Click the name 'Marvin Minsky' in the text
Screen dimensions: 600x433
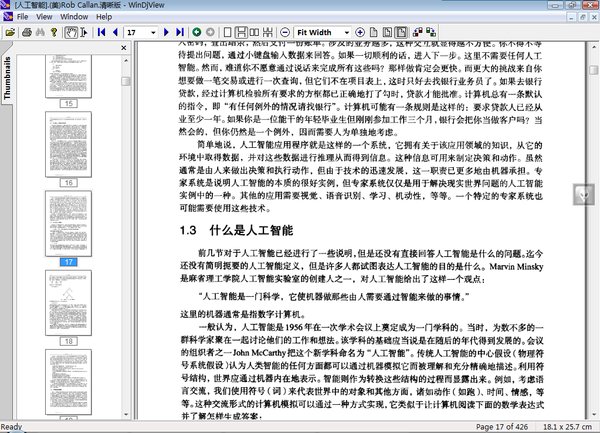point(516,267)
